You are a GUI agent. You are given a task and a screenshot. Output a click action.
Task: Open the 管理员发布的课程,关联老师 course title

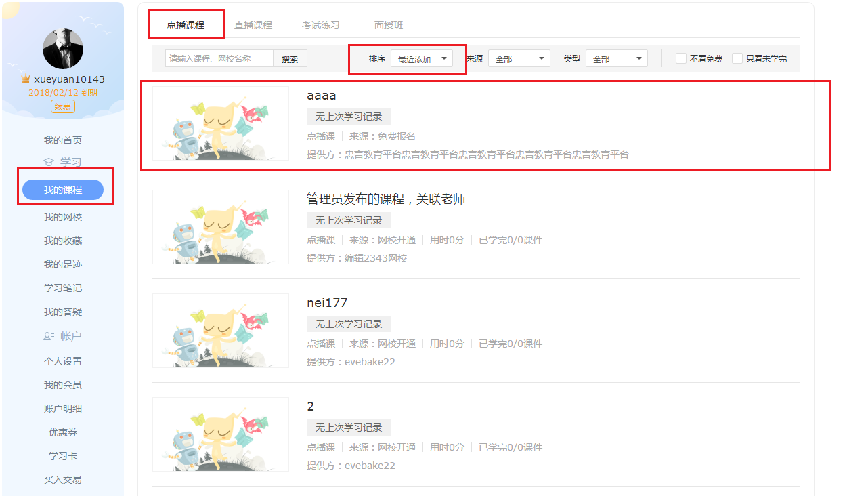386,199
